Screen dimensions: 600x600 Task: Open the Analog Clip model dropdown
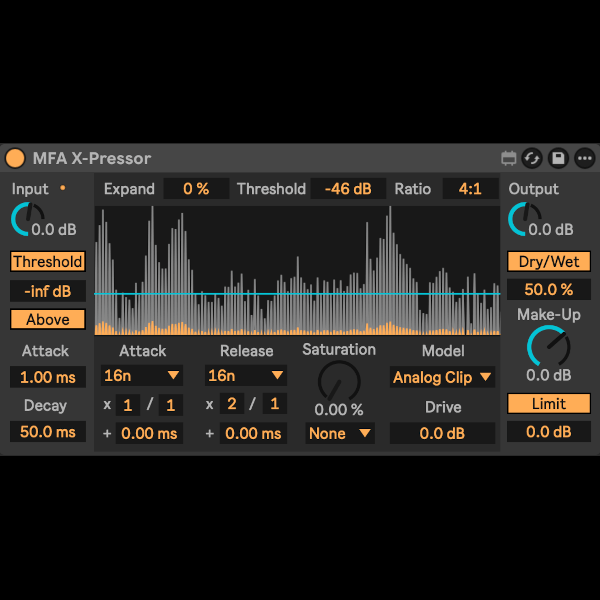(442, 378)
